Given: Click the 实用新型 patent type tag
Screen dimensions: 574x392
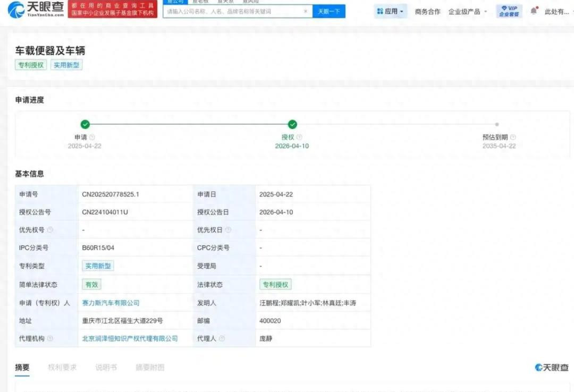Looking at the screenshot, I should tap(98, 266).
